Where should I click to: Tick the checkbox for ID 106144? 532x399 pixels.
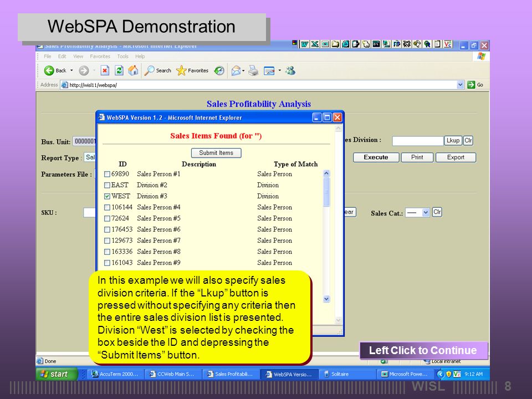pos(107,207)
